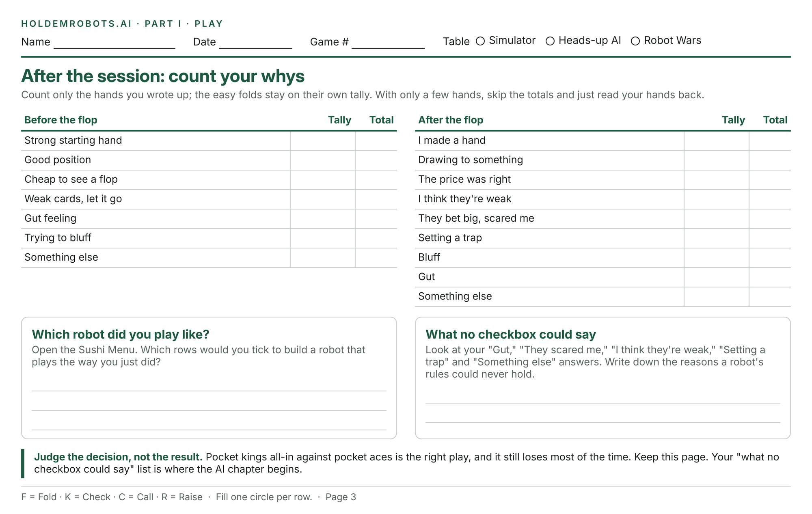The image size is (812, 514).
Task: Click 'I think they're weak' label
Action: (465, 199)
